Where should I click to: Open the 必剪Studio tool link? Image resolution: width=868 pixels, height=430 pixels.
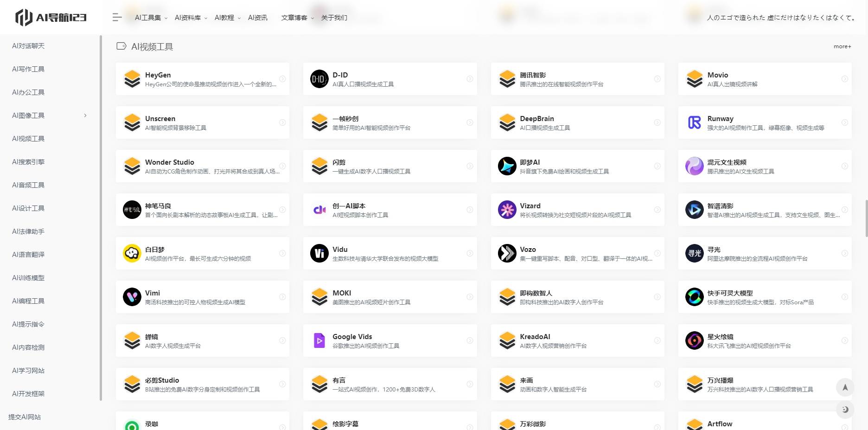[203, 384]
